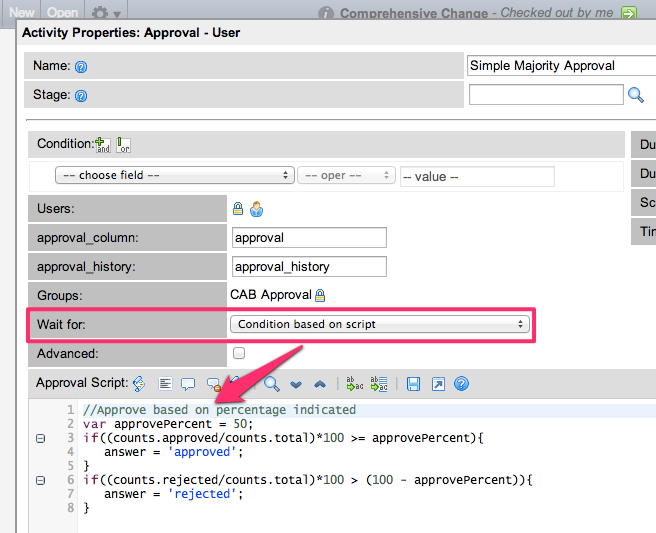
Task: Open script editor help question mark icon
Action: point(461,383)
